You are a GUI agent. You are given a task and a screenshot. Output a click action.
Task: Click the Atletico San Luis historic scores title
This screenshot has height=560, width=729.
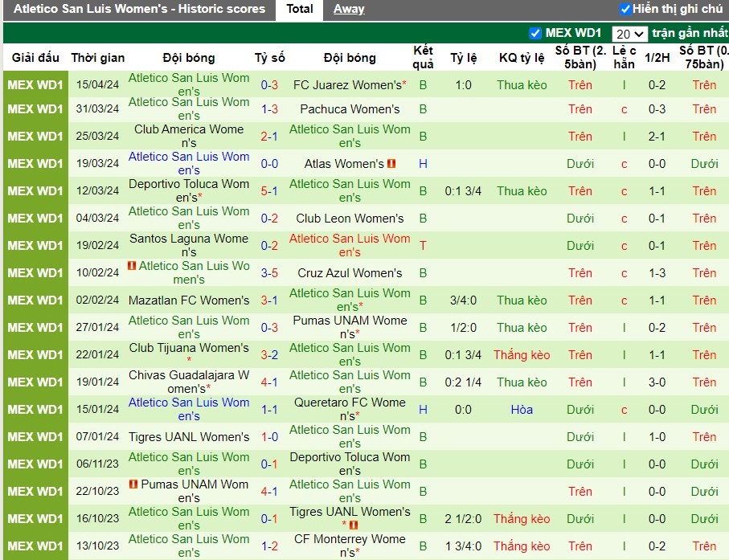pyautogui.click(x=139, y=9)
